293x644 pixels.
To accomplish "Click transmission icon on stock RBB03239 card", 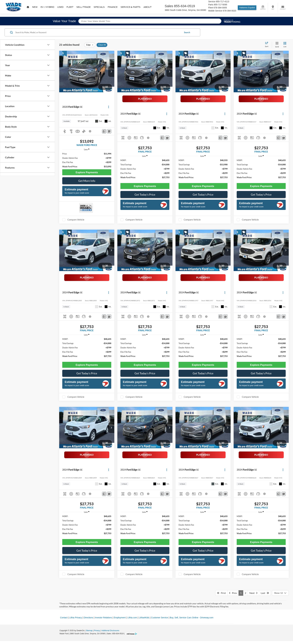I will [123, 138].
